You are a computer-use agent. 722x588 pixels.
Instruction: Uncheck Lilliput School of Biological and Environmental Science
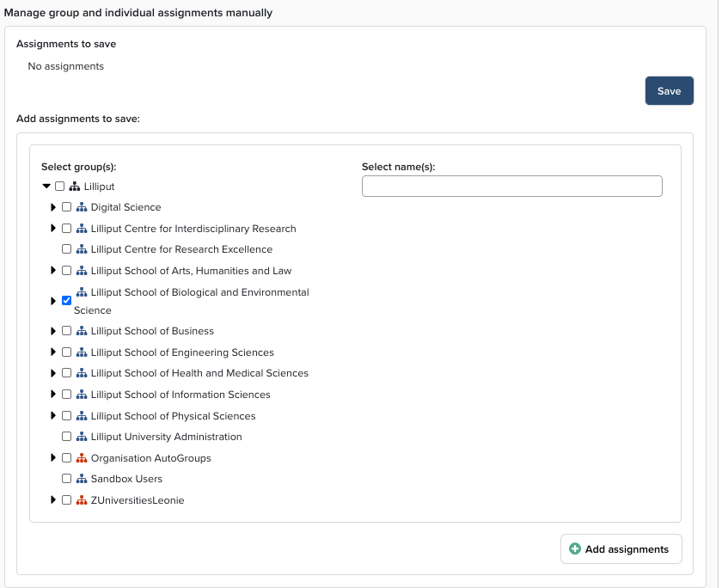[x=66, y=301]
